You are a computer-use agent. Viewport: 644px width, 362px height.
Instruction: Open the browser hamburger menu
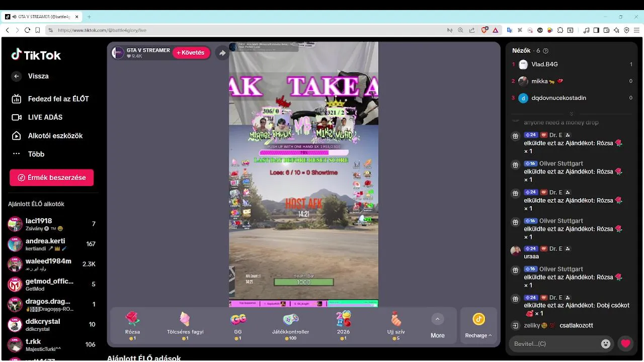coord(636,30)
